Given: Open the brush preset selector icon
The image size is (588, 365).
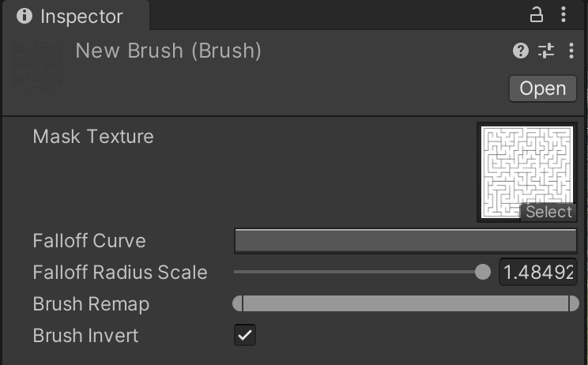Looking at the screenshot, I should pyautogui.click(x=546, y=51).
